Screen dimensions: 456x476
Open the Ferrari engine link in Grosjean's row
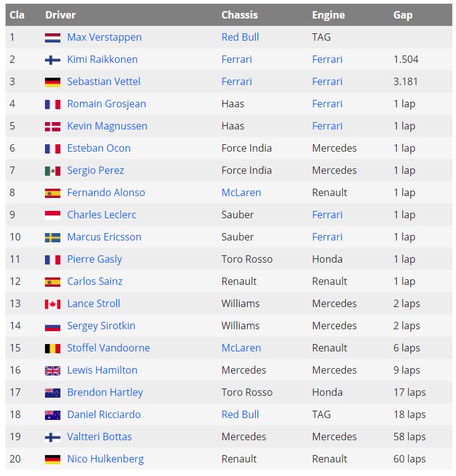(327, 104)
